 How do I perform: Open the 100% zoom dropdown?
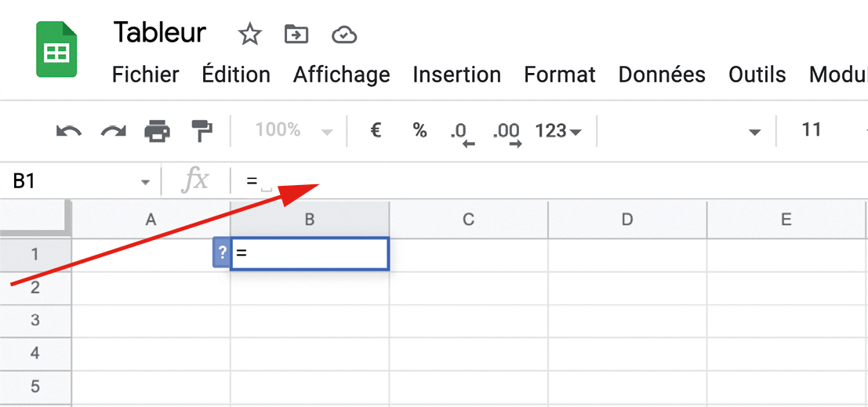(293, 131)
